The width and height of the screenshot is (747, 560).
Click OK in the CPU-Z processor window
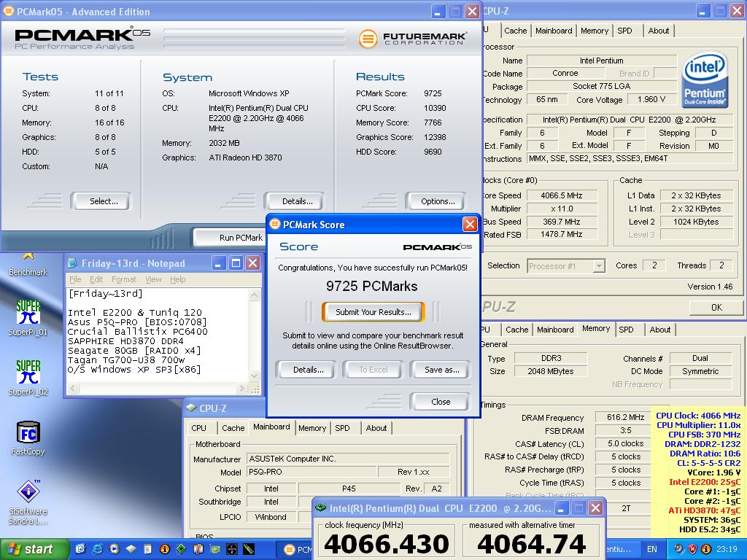pyautogui.click(x=716, y=308)
